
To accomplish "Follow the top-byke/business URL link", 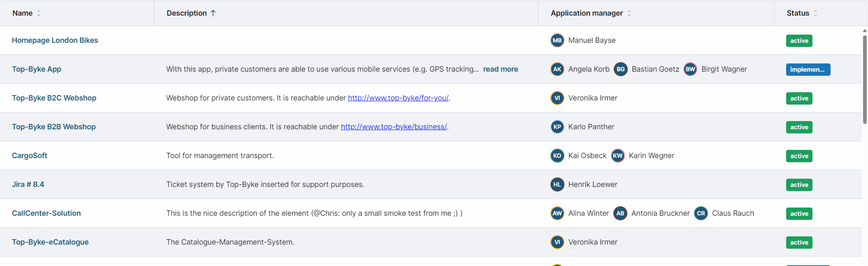I will tap(394, 127).
